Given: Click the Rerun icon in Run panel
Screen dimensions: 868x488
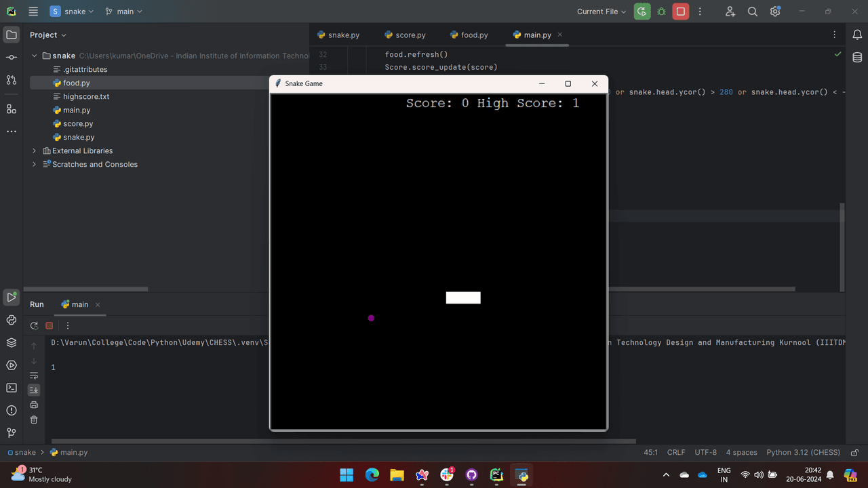Looking at the screenshot, I should [34, 326].
